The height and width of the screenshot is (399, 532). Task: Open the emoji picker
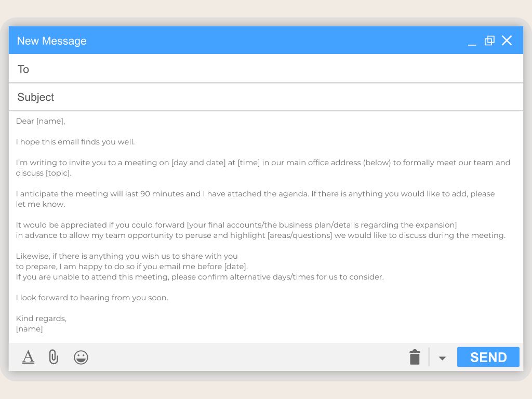pos(81,357)
